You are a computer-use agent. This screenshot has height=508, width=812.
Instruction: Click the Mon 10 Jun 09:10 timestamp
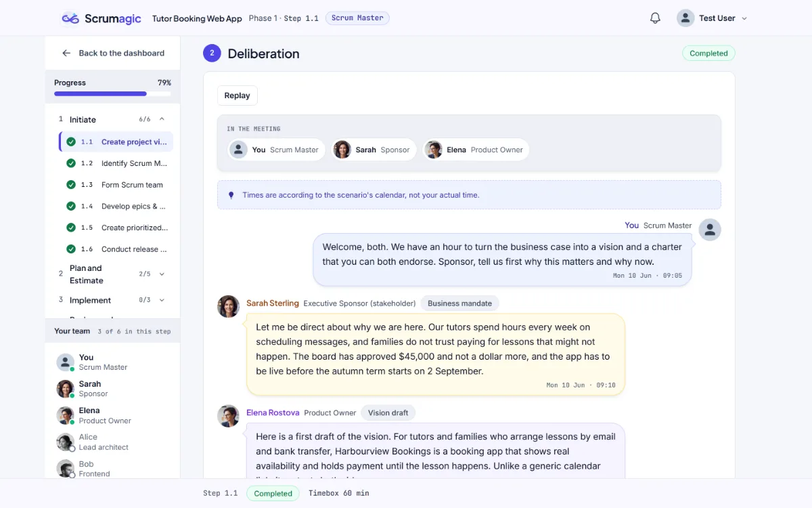[x=581, y=385]
